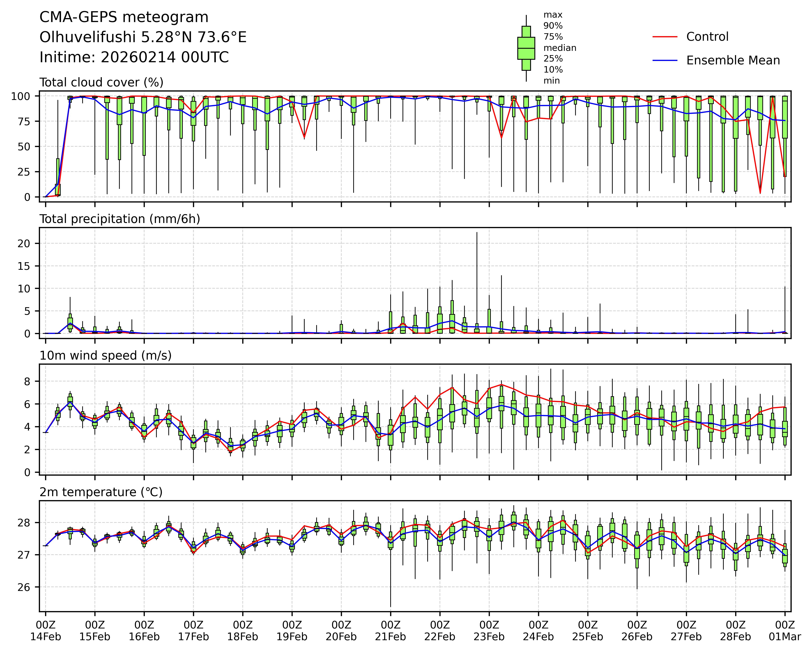Click the green boxplot legend icon

tap(526, 48)
